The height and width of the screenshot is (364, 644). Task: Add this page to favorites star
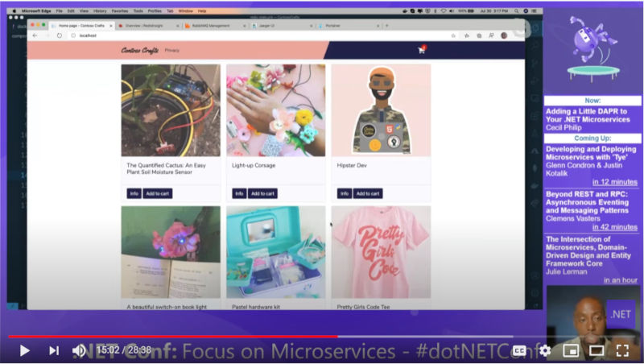453,35
